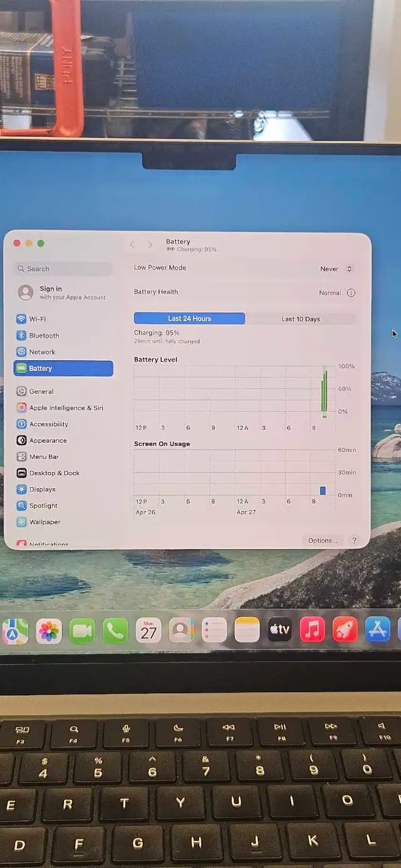Open Wallpaper settings in the sidebar

click(x=63, y=522)
